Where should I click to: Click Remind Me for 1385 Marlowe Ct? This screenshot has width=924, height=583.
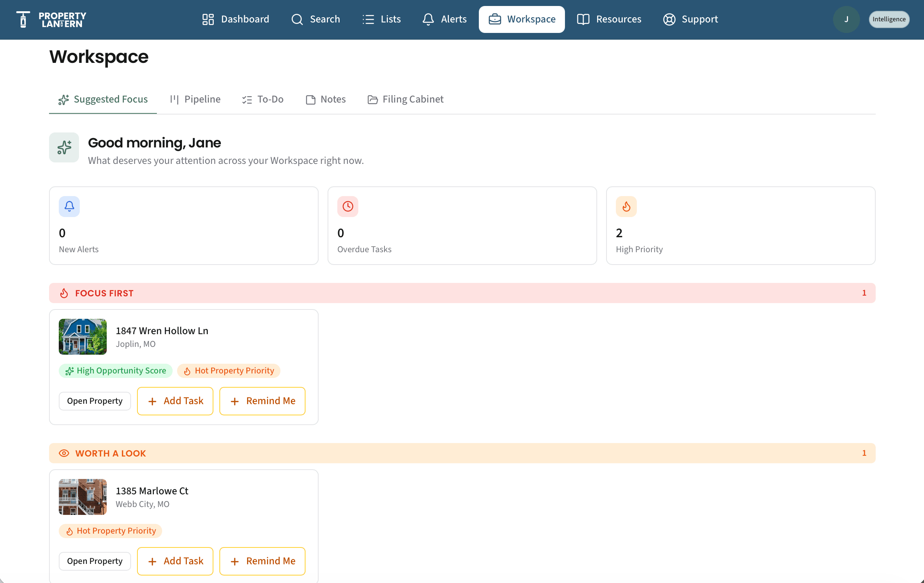coord(262,562)
